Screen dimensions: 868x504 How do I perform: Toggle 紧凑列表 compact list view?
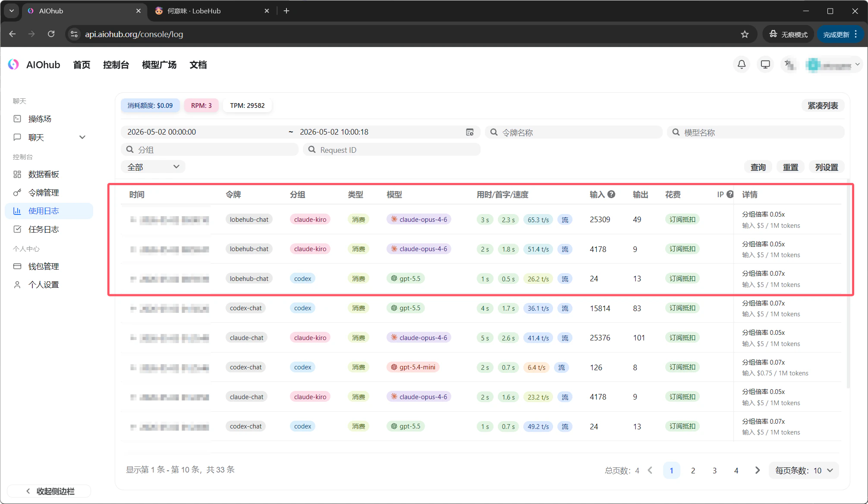click(x=823, y=106)
